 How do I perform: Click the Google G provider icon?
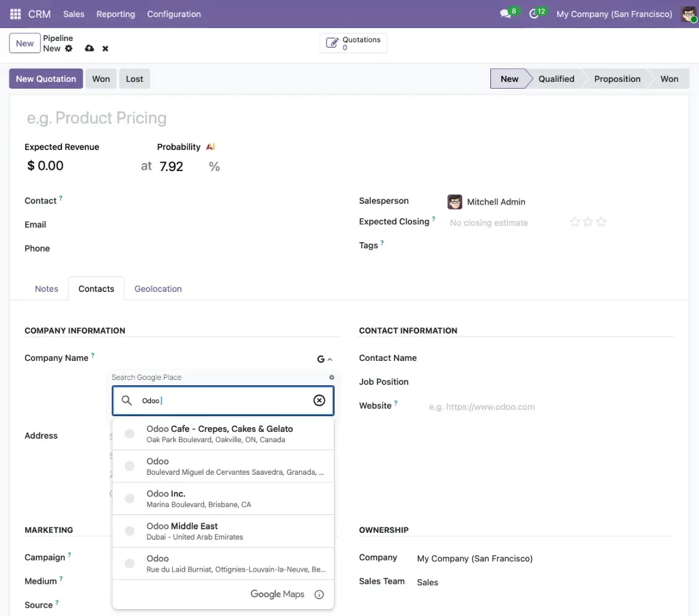point(321,359)
